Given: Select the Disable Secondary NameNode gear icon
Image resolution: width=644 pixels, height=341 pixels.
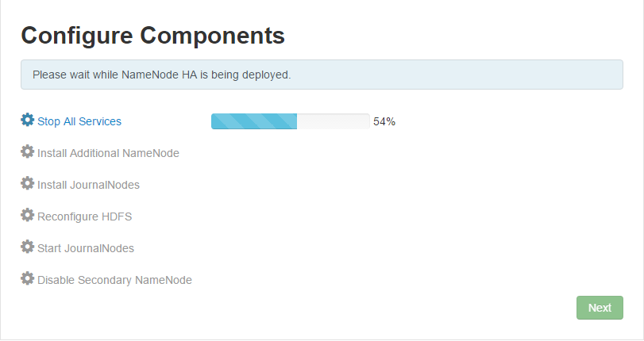Looking at the screenshot, I should tap(28, 279).
